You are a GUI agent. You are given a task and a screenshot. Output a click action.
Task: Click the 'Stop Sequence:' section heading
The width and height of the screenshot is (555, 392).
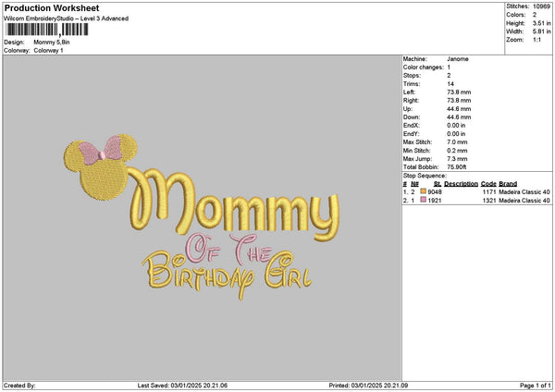[x=425, y=176]
